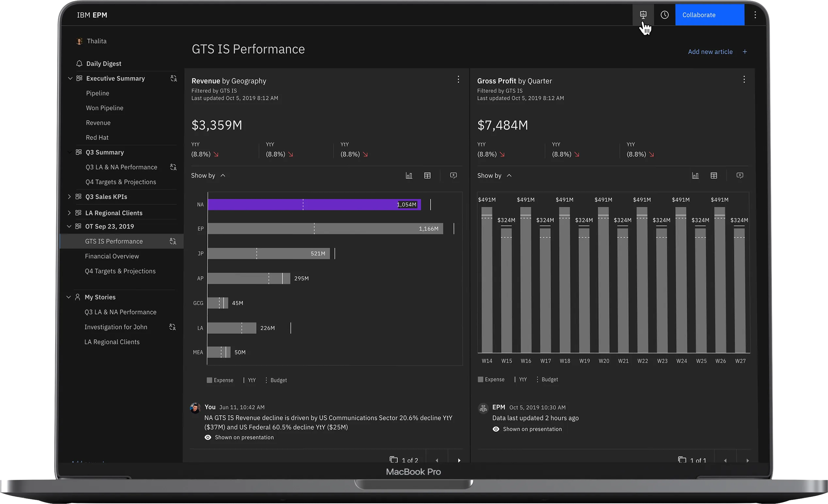This screenshot has height=504, width=828.
Task: Select the JP 521M revenue bar
Action: tap(268, 253)
